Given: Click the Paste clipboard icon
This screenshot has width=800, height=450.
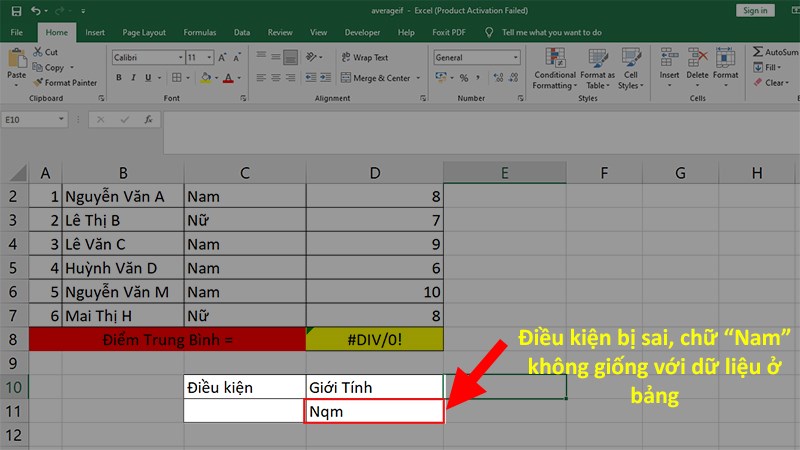Looking at the screenshot, I should [17, 59].
